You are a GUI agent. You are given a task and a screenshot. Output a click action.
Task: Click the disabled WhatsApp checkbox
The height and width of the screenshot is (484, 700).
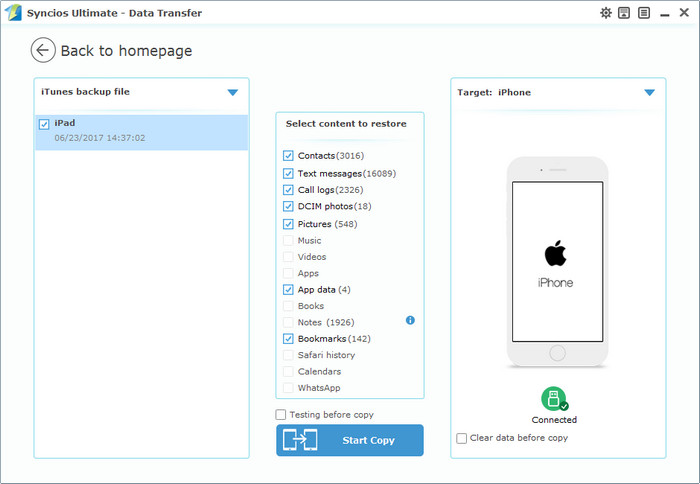[288, 388]
